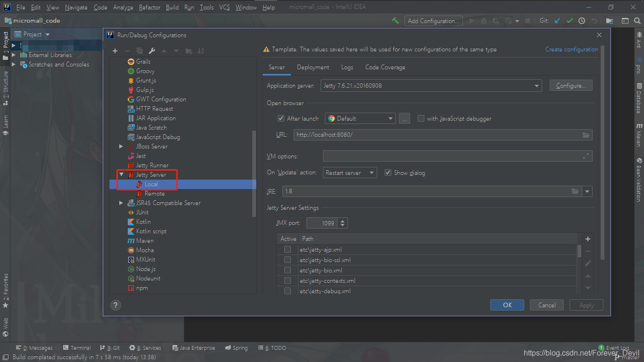Viewport: 644px width, 362px height.
Task: Open the Terminal tool window
Action: [77, 348]
